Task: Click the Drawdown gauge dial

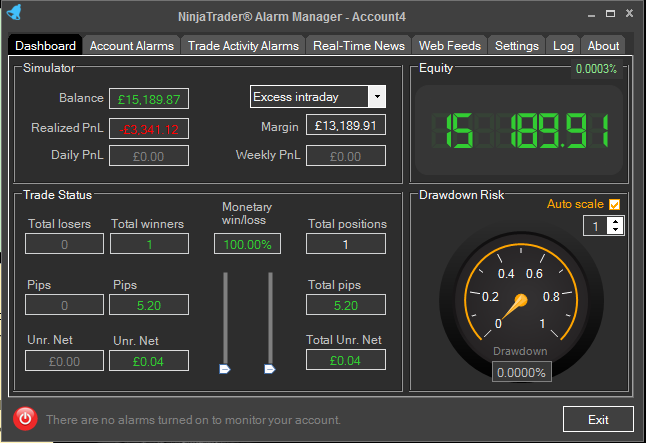Action: [521, 300]
